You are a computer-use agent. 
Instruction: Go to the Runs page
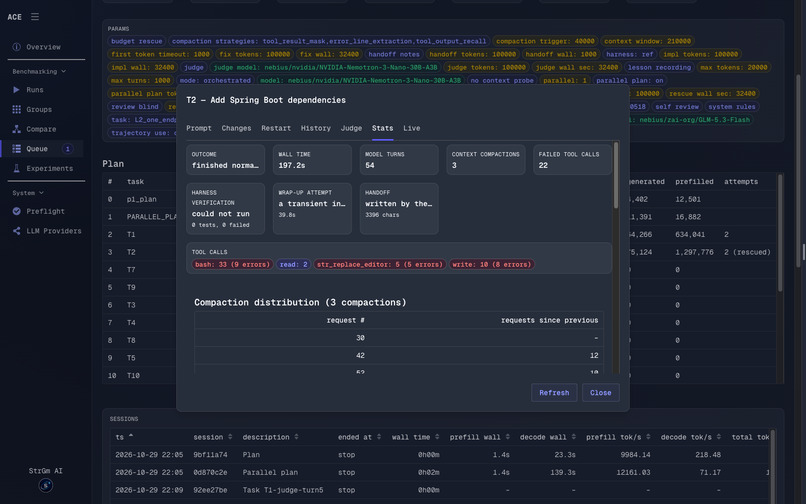tap(35, 89)
